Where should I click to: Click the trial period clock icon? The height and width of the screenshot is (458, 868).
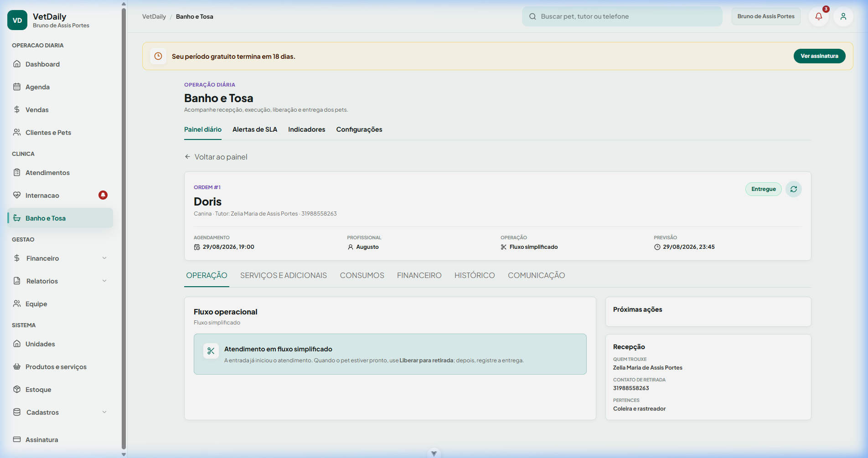158,56
